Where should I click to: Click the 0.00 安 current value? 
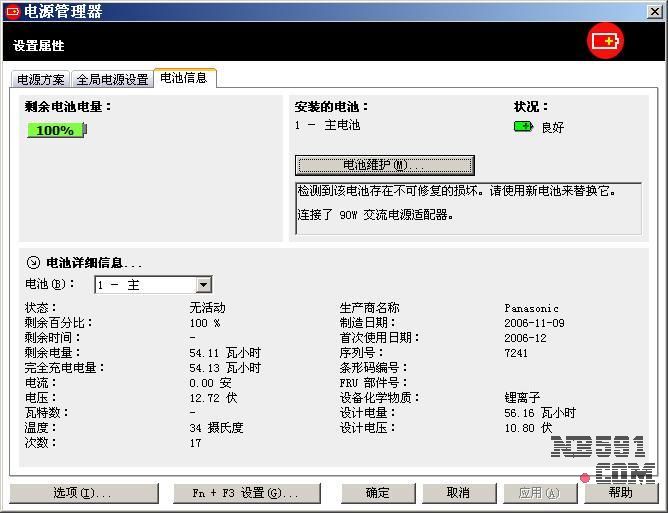[210, 383]
